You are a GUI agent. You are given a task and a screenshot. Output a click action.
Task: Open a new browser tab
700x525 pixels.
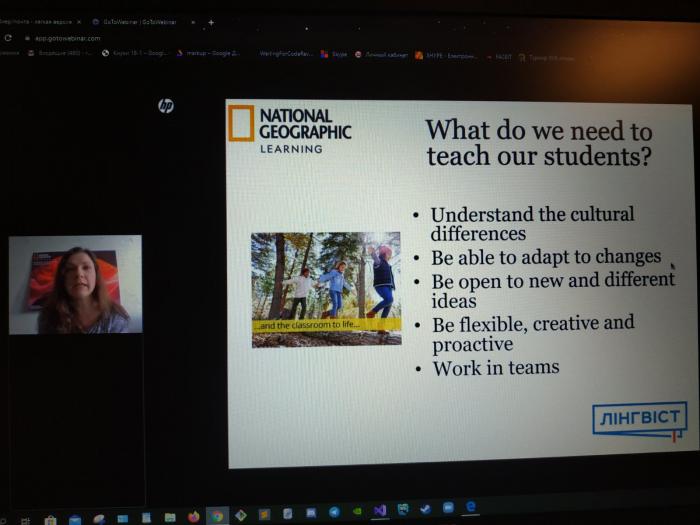pyautogui.click(x=210, y=22)
